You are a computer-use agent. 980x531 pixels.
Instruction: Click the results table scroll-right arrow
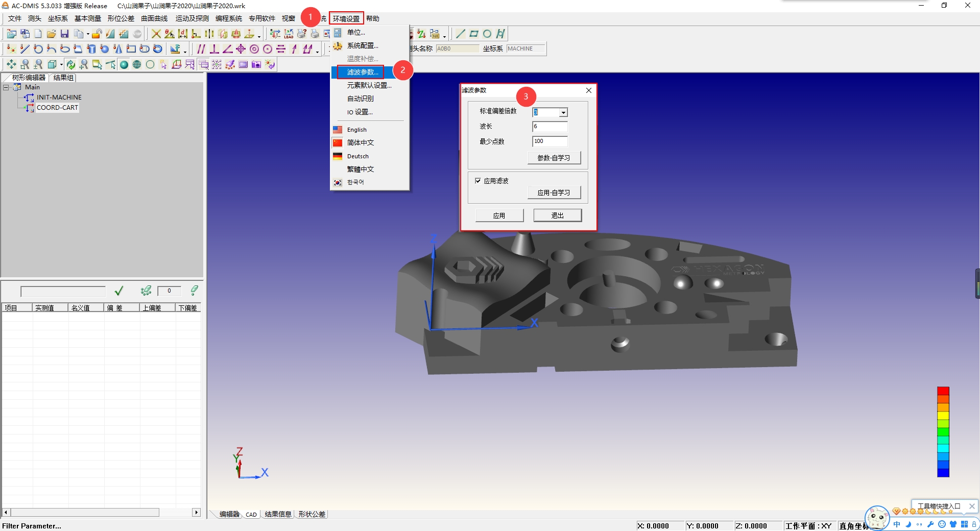196,512
